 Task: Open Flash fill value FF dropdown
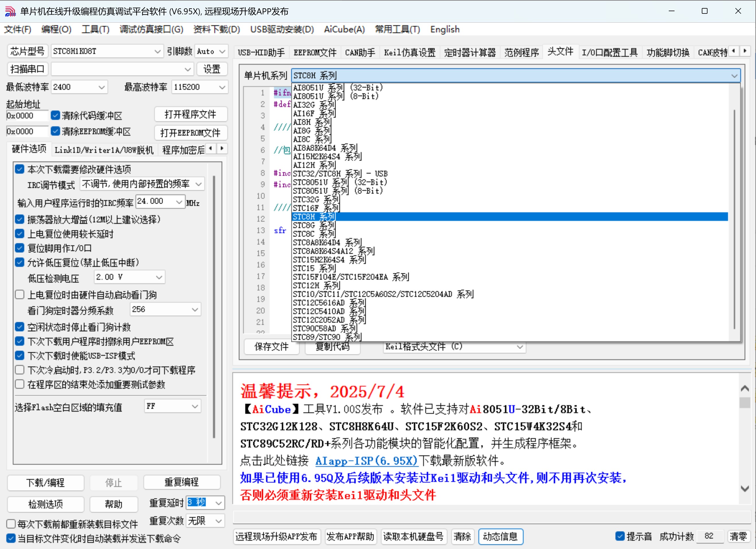pos(173,406)
